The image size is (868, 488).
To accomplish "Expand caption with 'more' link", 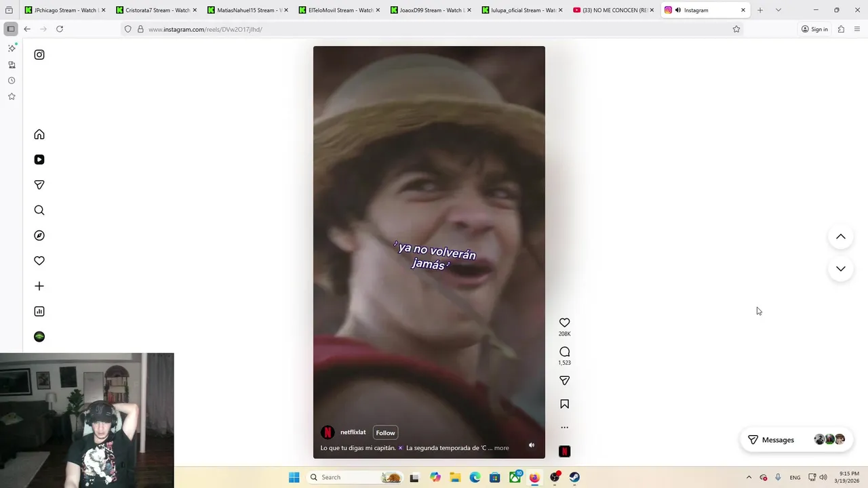I will pos(501,448).
